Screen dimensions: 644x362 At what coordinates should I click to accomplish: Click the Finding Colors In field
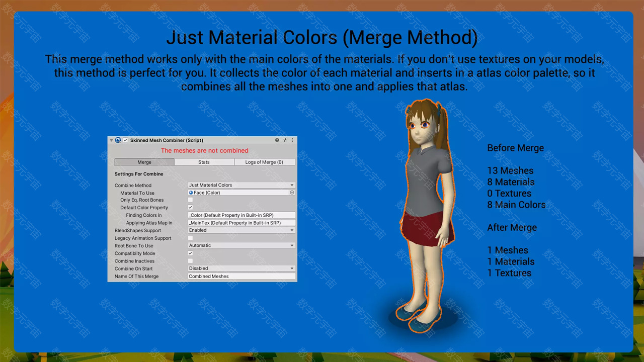[242, 215]
